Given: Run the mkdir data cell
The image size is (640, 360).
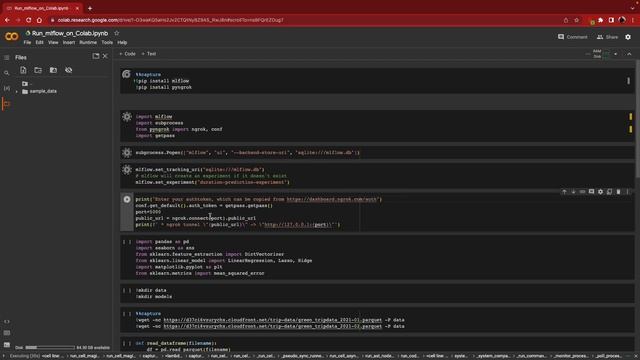Looking at the screenshot, I should [x=127, y=290].
